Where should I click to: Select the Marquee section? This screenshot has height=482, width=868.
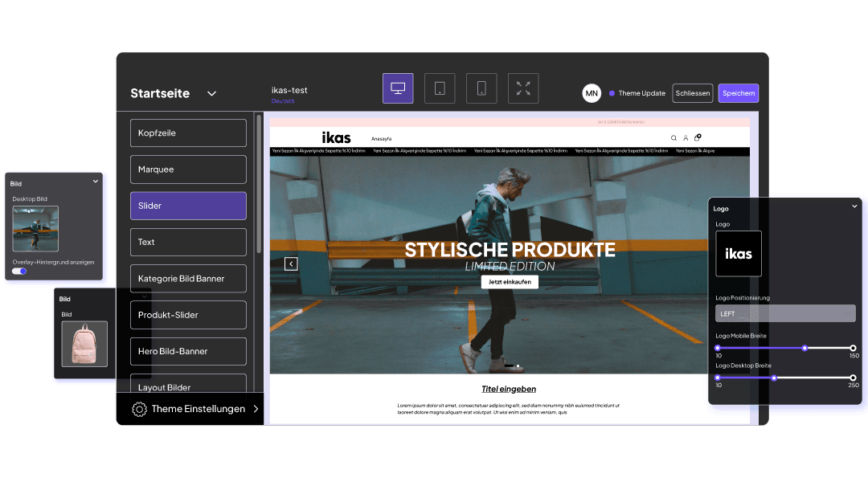[188, 170]
